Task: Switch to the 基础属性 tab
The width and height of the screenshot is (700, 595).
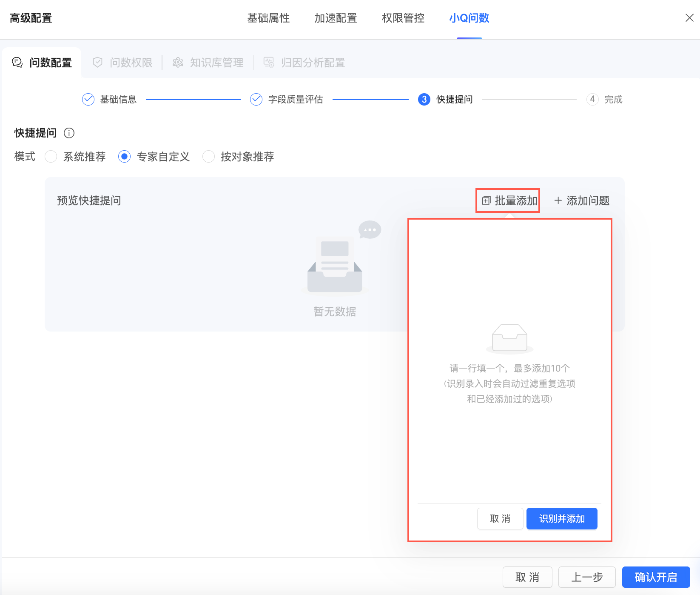Action: pos(268,18)
